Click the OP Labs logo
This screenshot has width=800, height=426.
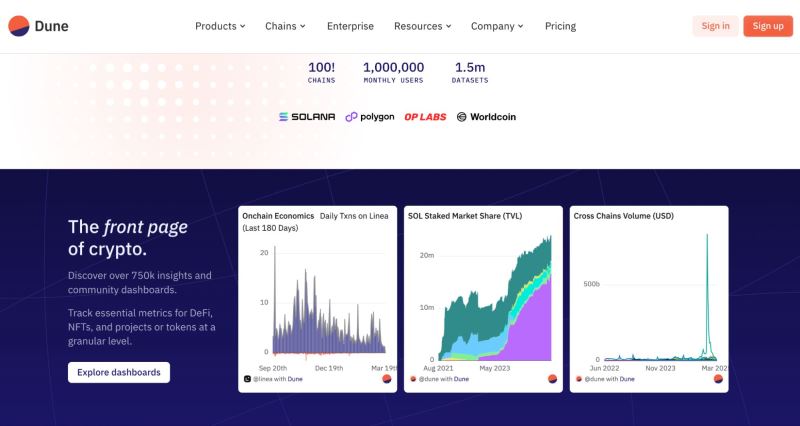click(x=425, y=117)
